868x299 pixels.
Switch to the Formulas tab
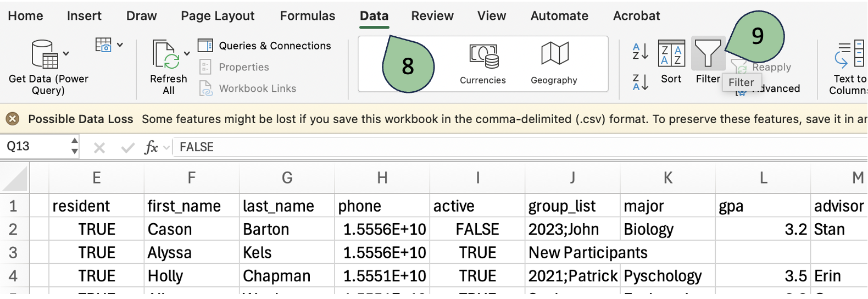(x=307, y=16)
